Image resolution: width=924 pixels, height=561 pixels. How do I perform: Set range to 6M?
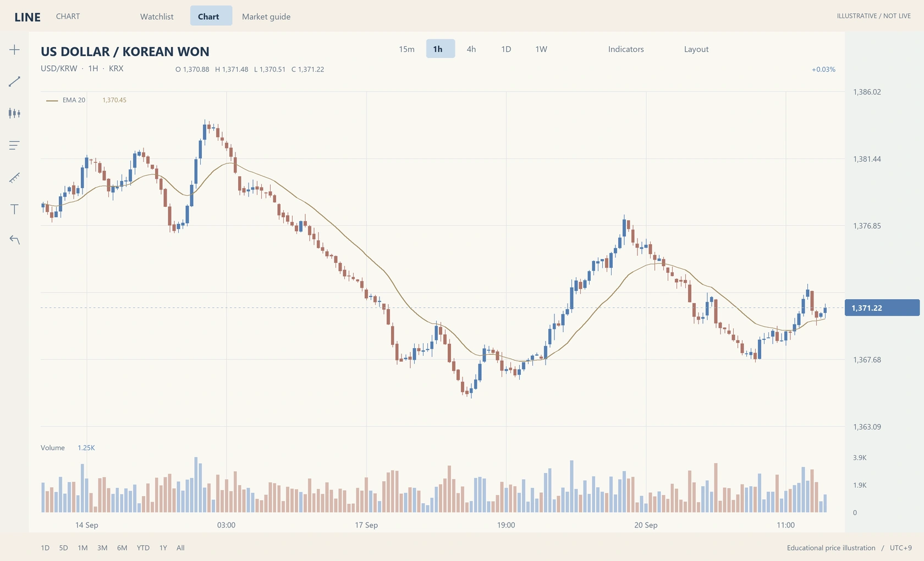click(x=122, y=548)
